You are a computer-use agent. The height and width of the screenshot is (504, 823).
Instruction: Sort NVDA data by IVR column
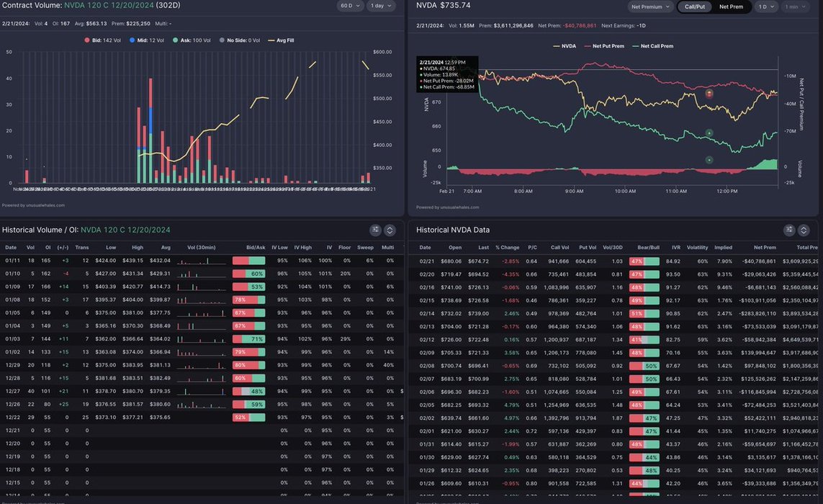[x=676, y=247]
